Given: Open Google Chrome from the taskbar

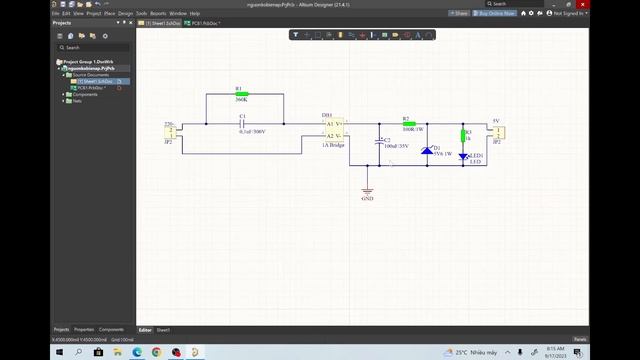Looking at the screenshot, I should [156, 352].
